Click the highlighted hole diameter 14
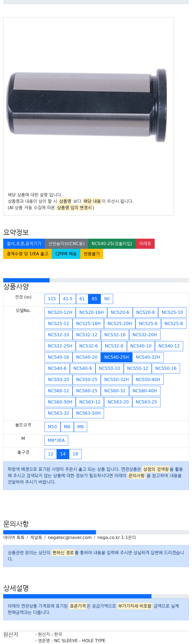The width and height of the screenshot is (192, 644). pyautogui.click(x=63, y=454)
